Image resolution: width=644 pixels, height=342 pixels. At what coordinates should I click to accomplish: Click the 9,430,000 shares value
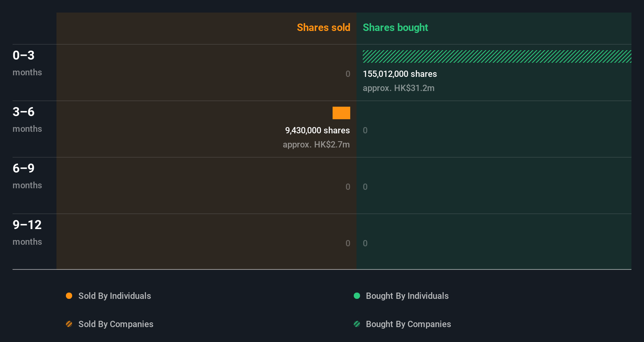[317, 130]
